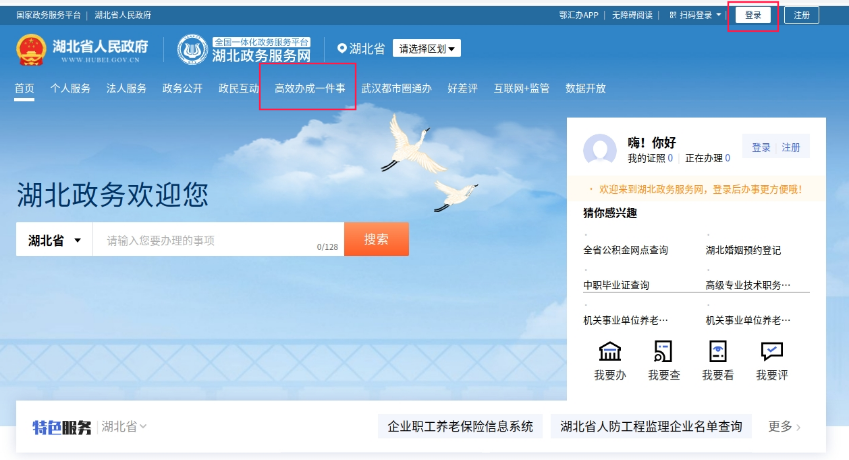Open the 高级专业技术职务 link

748,285
